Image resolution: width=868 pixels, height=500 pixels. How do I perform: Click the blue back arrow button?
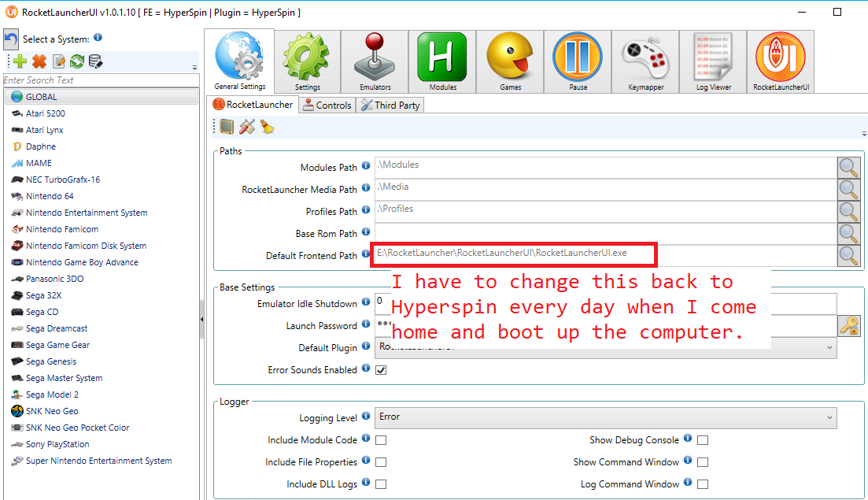(11, 39)
